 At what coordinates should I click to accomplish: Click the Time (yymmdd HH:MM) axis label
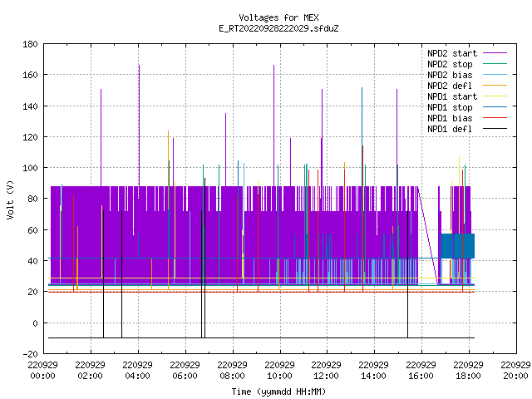[278, 392]
